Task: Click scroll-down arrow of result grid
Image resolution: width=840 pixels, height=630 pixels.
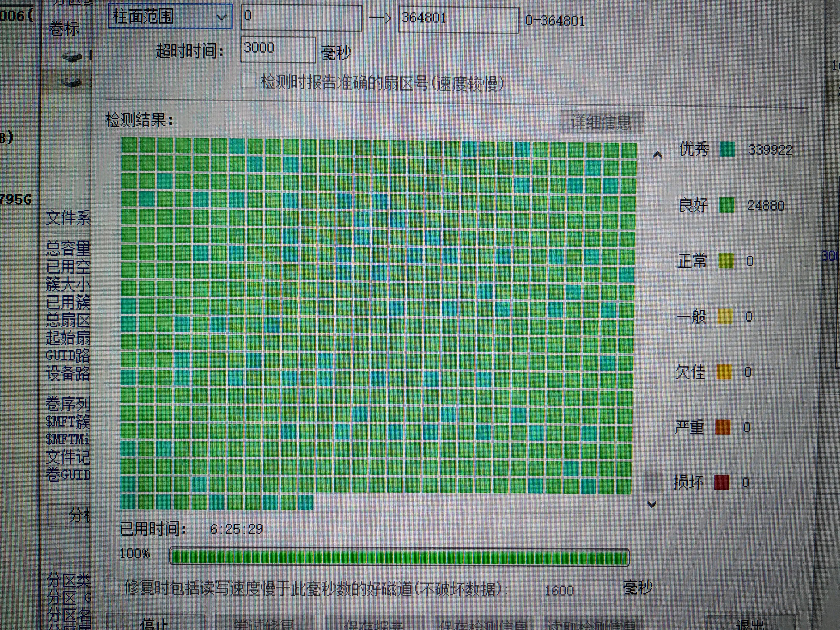Action: 652,504
